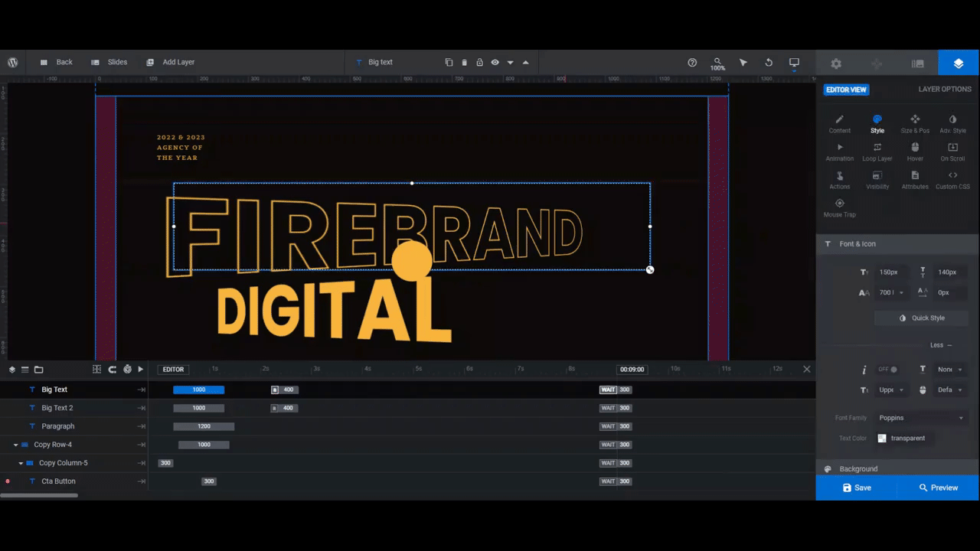Toggle visibility of the selected layer
The width and height of the screenshot is (980, 551).
pos(495,62)
